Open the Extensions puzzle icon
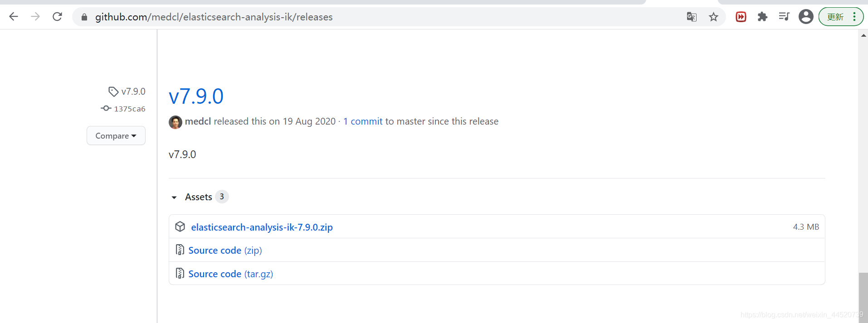This screenshot has width=868, height=323. coord(762,17)
